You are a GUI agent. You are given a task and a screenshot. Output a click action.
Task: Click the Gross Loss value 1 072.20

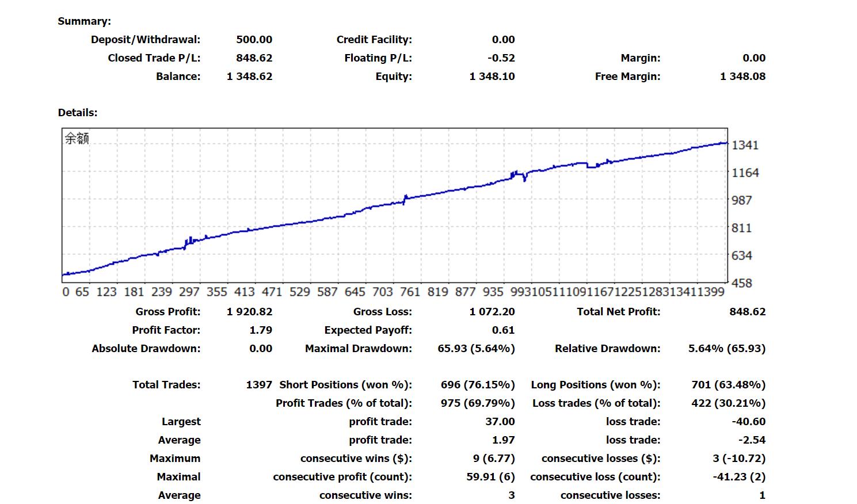click(x=492, y=312)
